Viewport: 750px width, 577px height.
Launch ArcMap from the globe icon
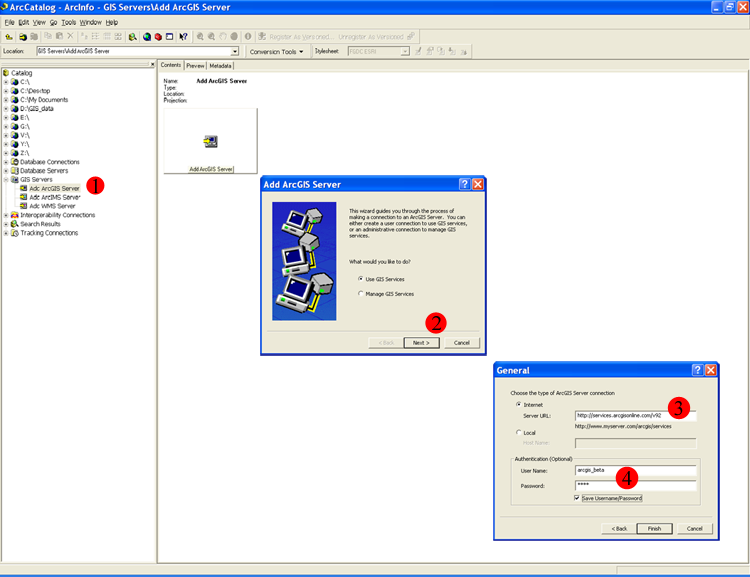coord(147,37)
